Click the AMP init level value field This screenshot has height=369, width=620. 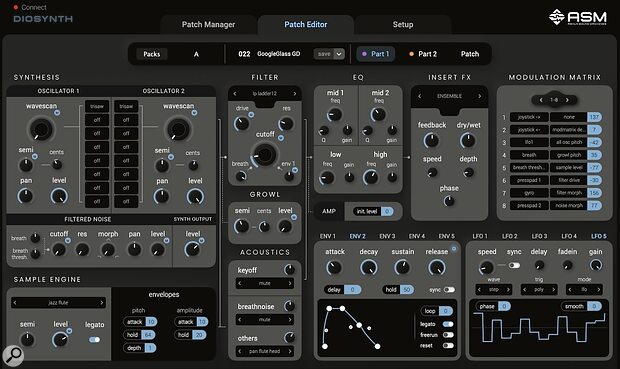(x=387, y=211)
